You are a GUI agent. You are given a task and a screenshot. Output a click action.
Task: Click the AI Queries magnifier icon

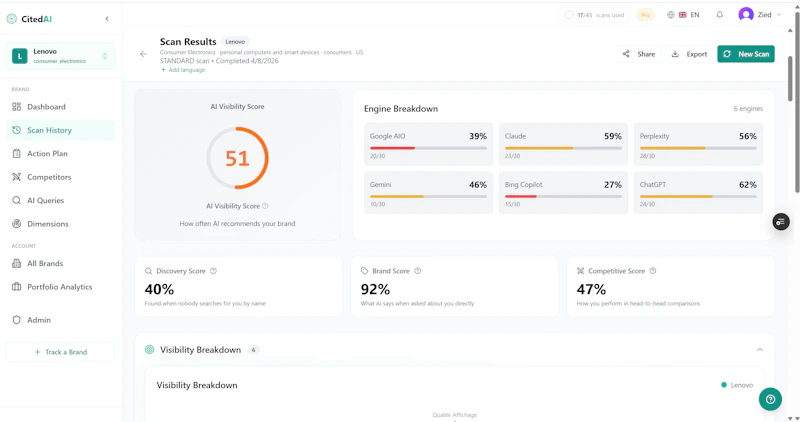click(16, 201)
